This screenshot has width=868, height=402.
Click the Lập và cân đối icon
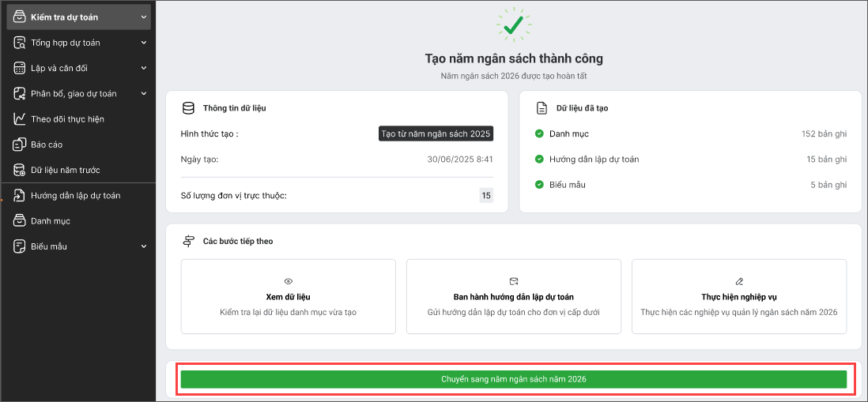[19, 68]
